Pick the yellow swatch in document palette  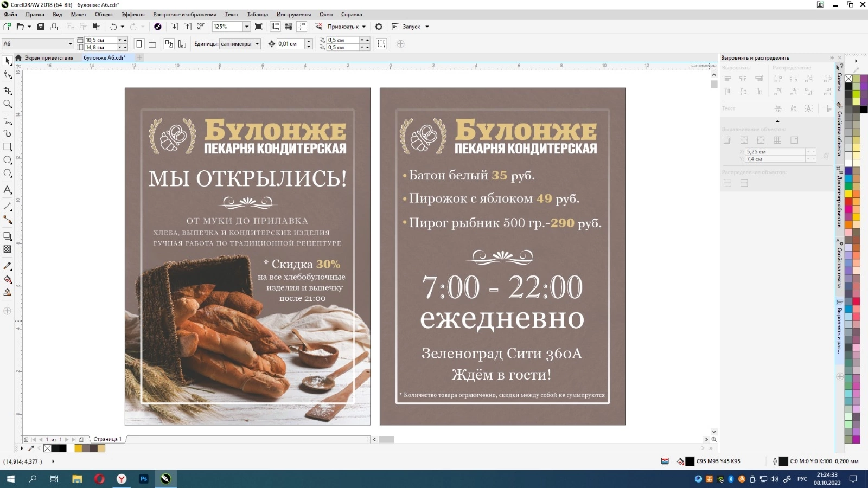click(78, 448)
